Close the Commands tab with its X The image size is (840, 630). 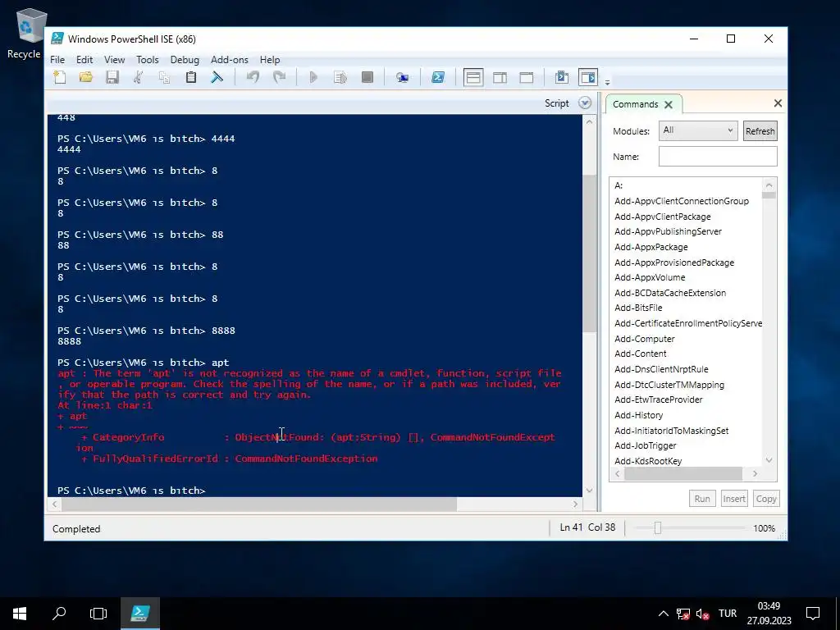(x=669, y=104)
